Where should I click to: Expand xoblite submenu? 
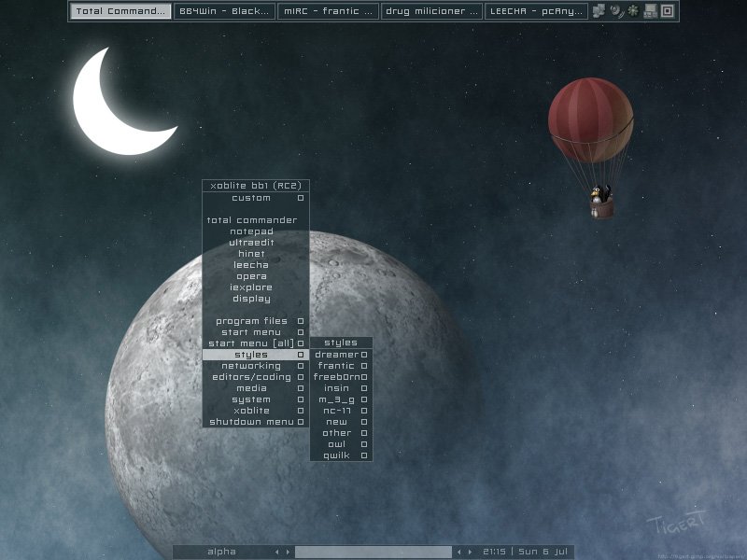[256, 411]
